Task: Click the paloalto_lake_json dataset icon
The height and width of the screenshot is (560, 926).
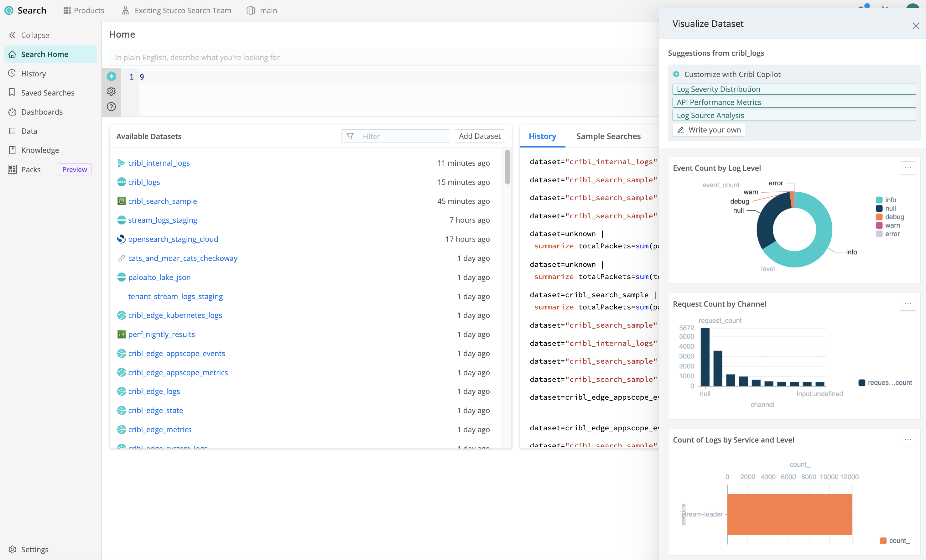Action: pyautogui.click(x=121, y=277)
